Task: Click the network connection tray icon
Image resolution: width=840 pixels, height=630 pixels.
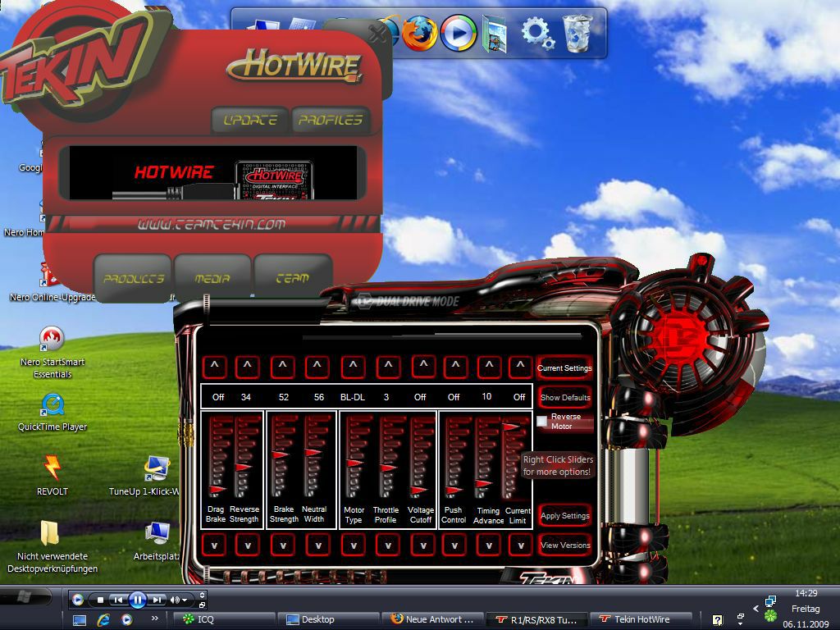Action: (x=771, y=601)
